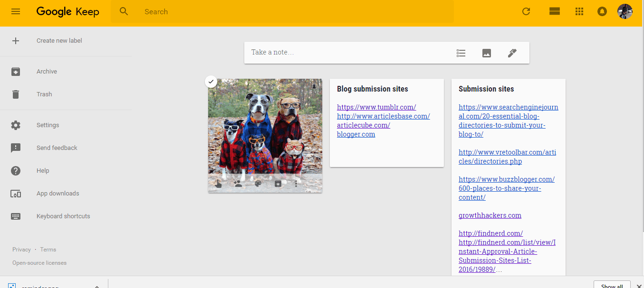Open more options for the image note

296,184
